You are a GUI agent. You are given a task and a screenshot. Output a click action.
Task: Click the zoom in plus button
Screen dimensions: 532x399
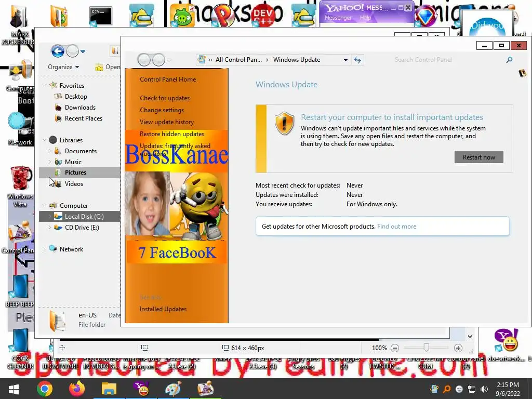point(458,348)
